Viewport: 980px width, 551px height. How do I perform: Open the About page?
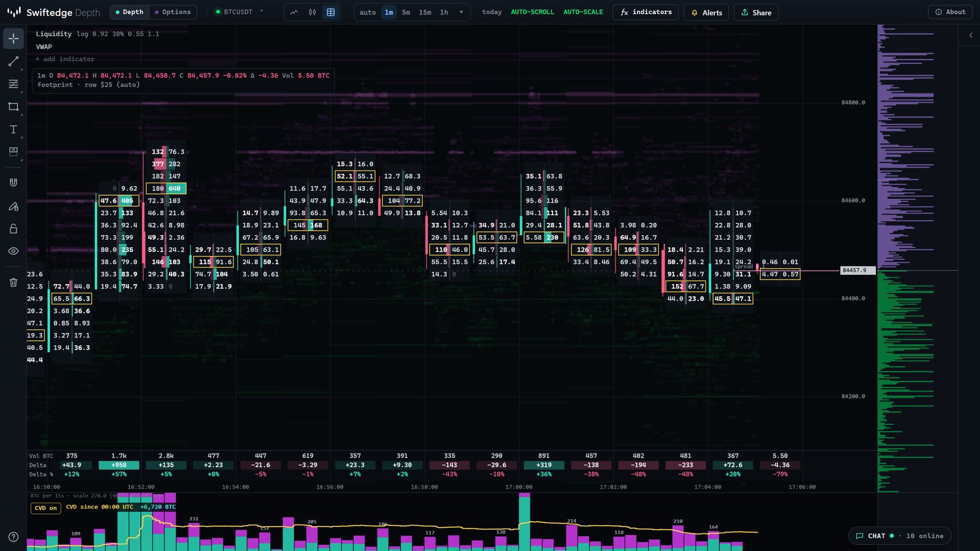[x=950, y=12]
